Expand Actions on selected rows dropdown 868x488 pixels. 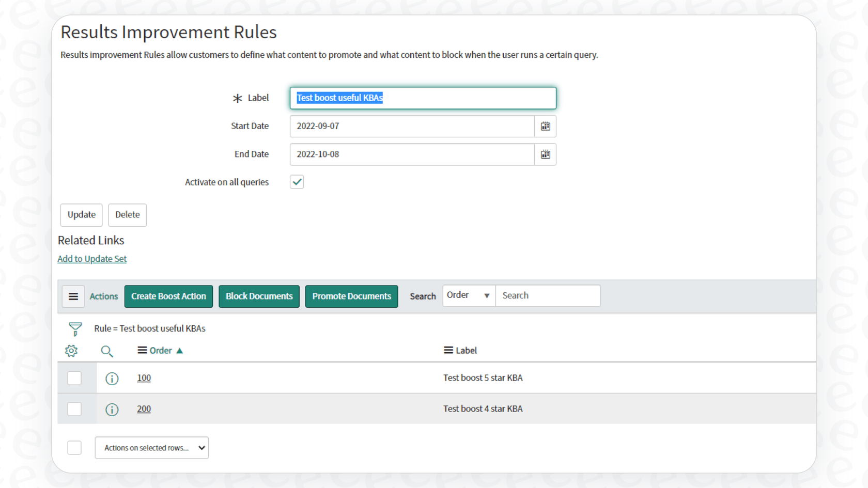[x=151, y=448]
